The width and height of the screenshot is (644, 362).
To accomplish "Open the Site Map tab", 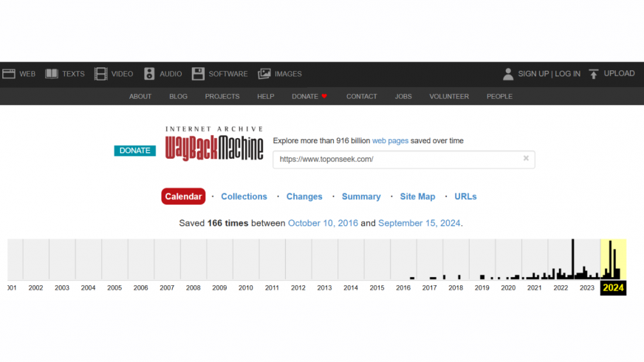I will tap(417, 197).
